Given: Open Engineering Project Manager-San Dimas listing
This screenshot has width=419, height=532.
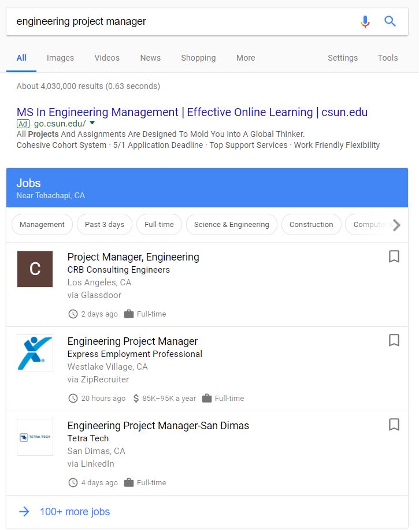Looking at the screenshot, I should [x=158, y=426].
